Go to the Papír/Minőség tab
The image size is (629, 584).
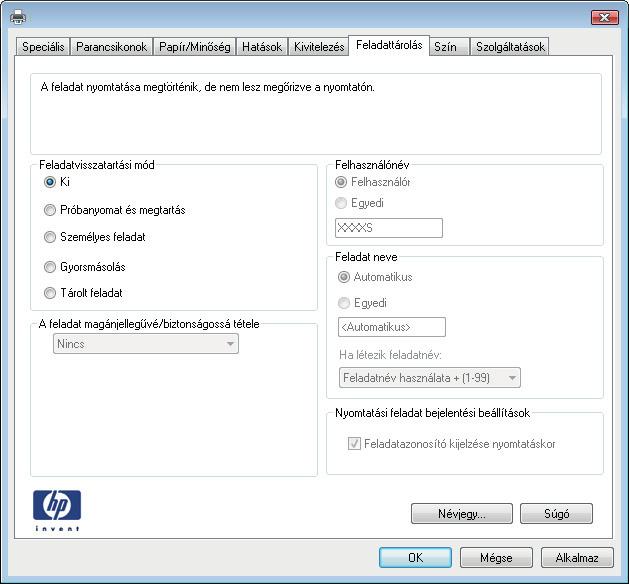pyautogui.click(x=195, y=47)
